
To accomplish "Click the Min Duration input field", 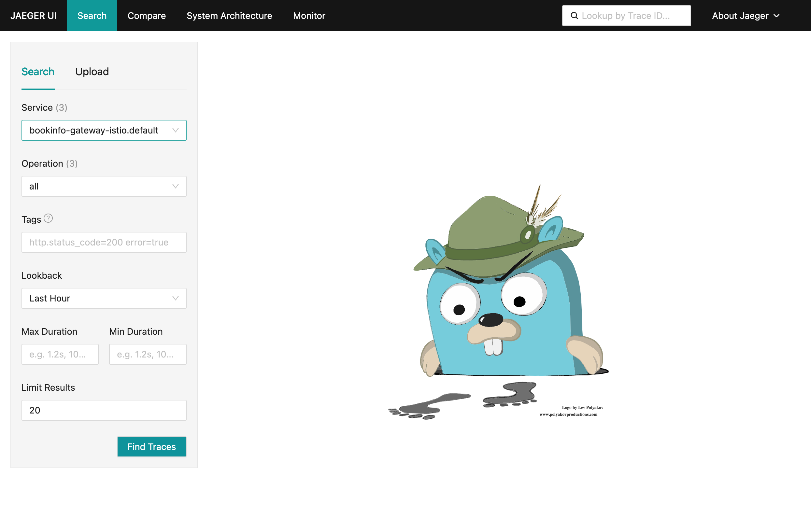I will pyautogui.click(x=148, y=354).
